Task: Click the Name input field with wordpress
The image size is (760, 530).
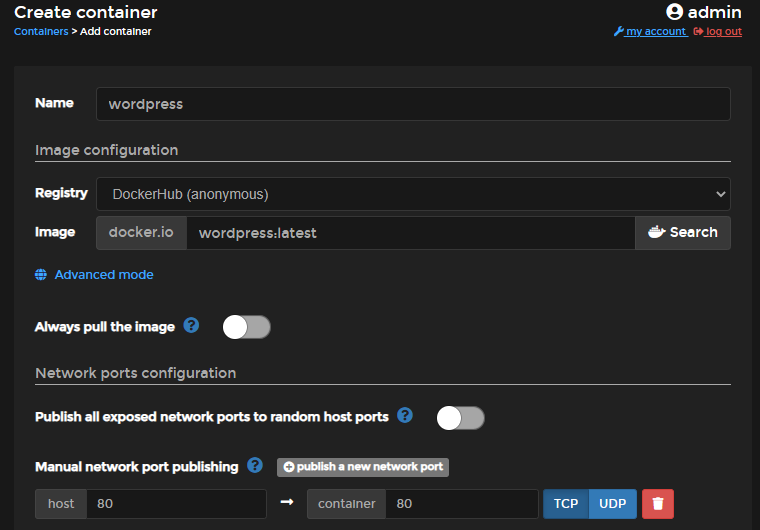Action: [413, 104]
